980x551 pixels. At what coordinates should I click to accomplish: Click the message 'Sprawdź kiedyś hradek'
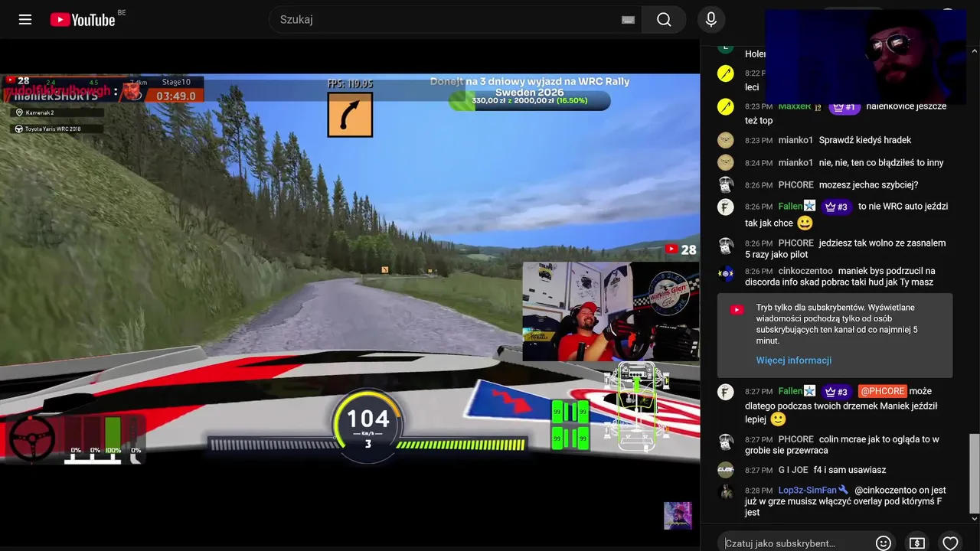865,140
